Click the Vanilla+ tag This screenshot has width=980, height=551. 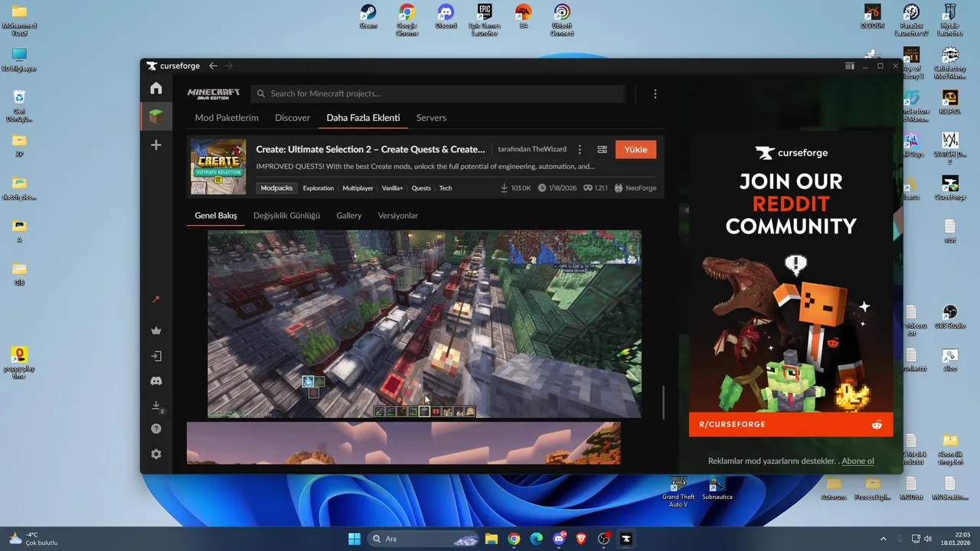[x=393, y=187]
